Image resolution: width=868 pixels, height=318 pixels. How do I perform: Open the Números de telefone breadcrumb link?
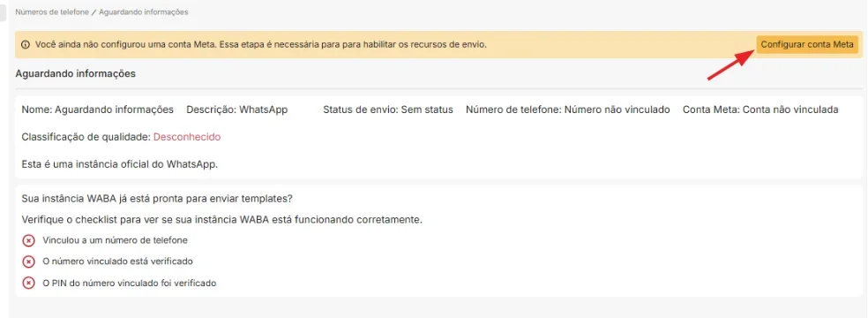pos(52,12)
